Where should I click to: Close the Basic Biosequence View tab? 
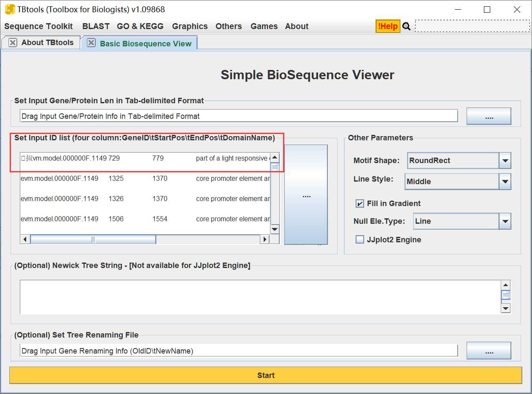(x=91, y=43)
